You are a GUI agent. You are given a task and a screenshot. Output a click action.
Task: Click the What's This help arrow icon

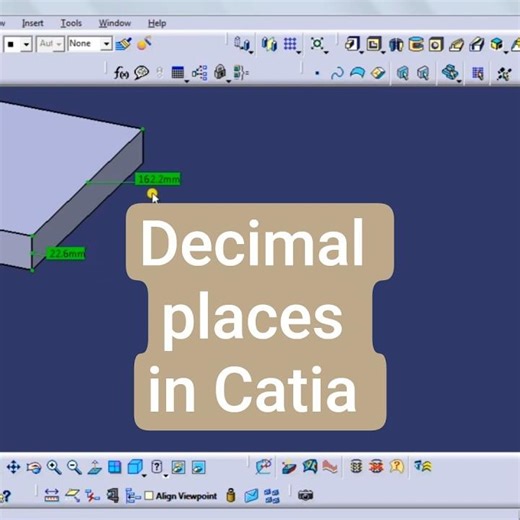(5, 496)
